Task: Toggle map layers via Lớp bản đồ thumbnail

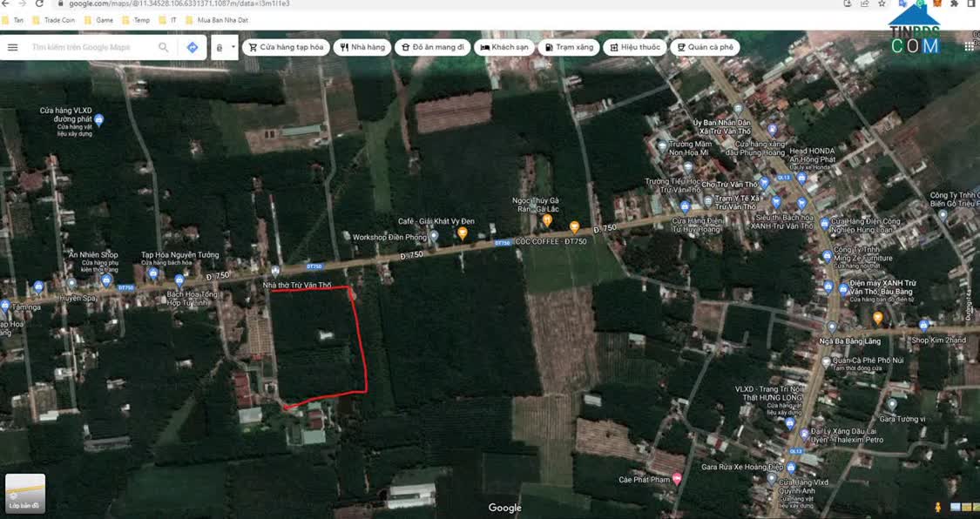Action: [x=24, y=492]
